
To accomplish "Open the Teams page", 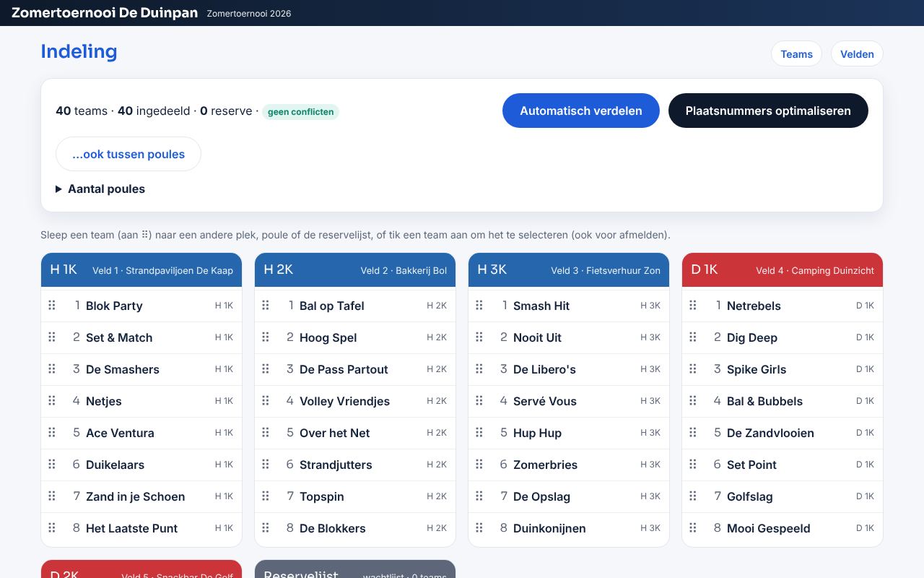I will click(796, 54).
